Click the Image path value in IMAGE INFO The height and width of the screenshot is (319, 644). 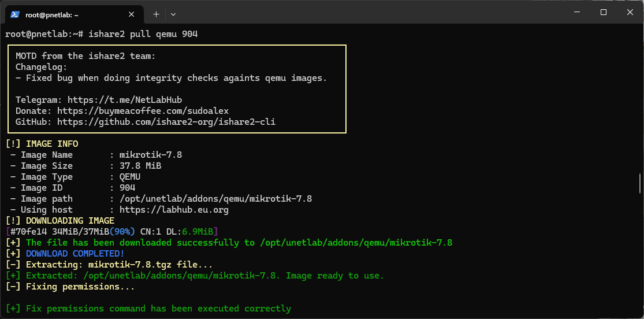215,199
